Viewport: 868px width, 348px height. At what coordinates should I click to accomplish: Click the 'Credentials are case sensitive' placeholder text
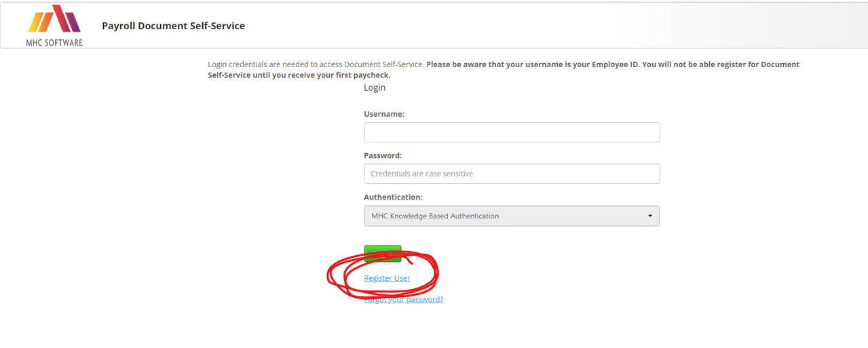point(422,174)
